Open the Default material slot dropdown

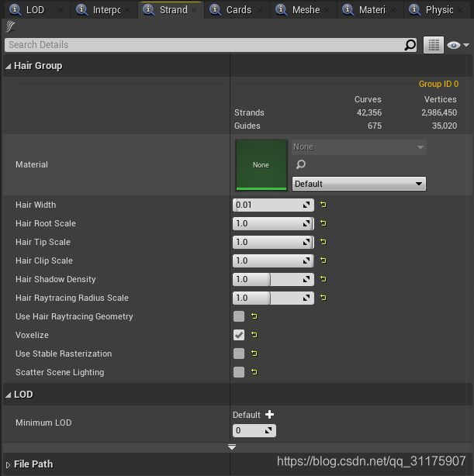tap(359, 184)
